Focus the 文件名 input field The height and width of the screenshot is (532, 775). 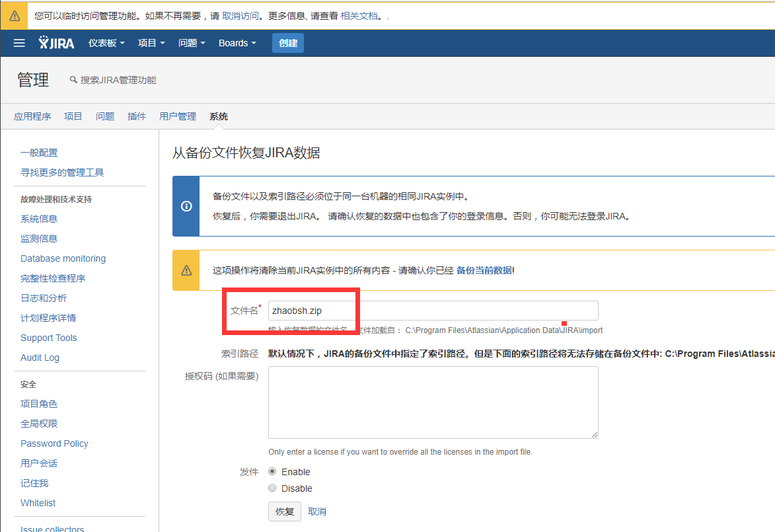pyautogui.click(x=433, y=311)
